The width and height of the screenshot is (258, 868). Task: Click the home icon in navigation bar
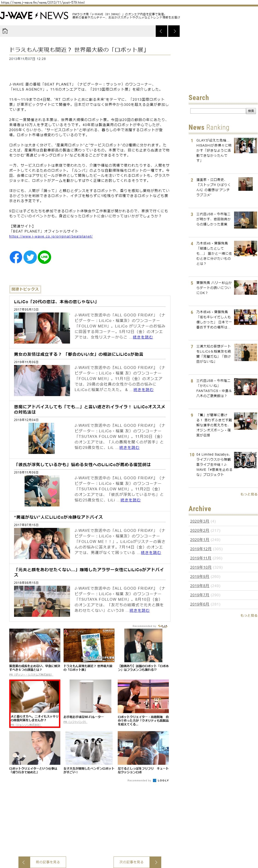tap(5, 31)
